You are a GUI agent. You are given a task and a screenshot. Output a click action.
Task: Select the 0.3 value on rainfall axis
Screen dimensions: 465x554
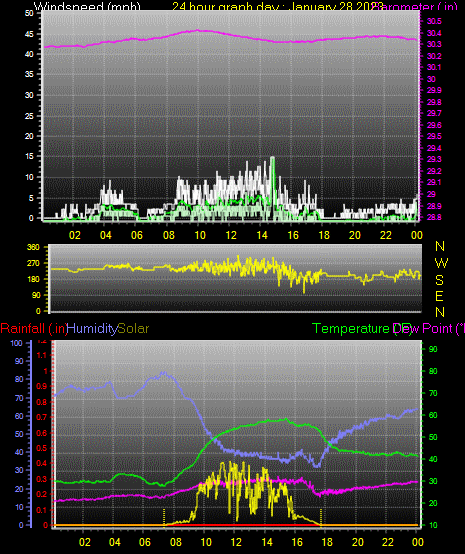[x=42, y=479]
